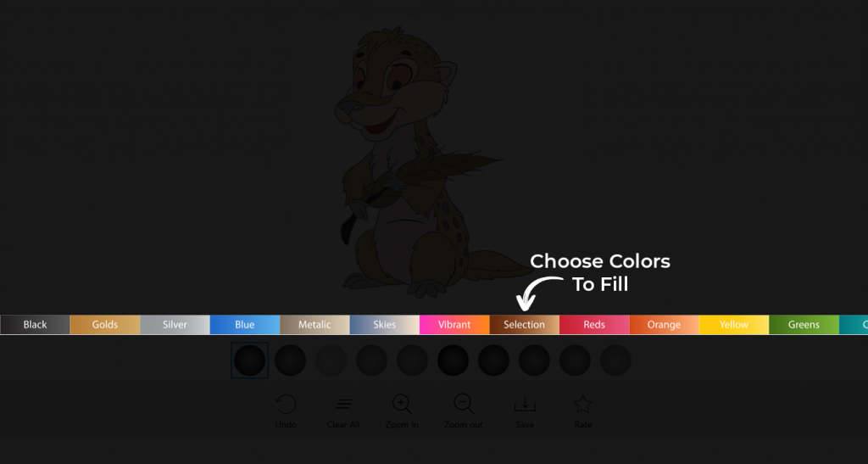Image resolution: width=868 pixels, height=464 pixels.
Task: Click the Save download icon
Action: coord(525,405)
